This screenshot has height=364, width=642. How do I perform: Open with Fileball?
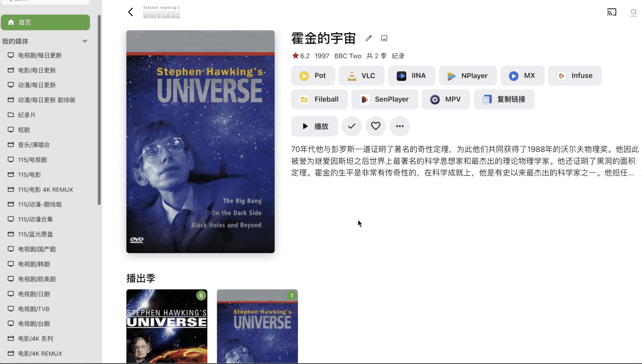coord(319,99)
